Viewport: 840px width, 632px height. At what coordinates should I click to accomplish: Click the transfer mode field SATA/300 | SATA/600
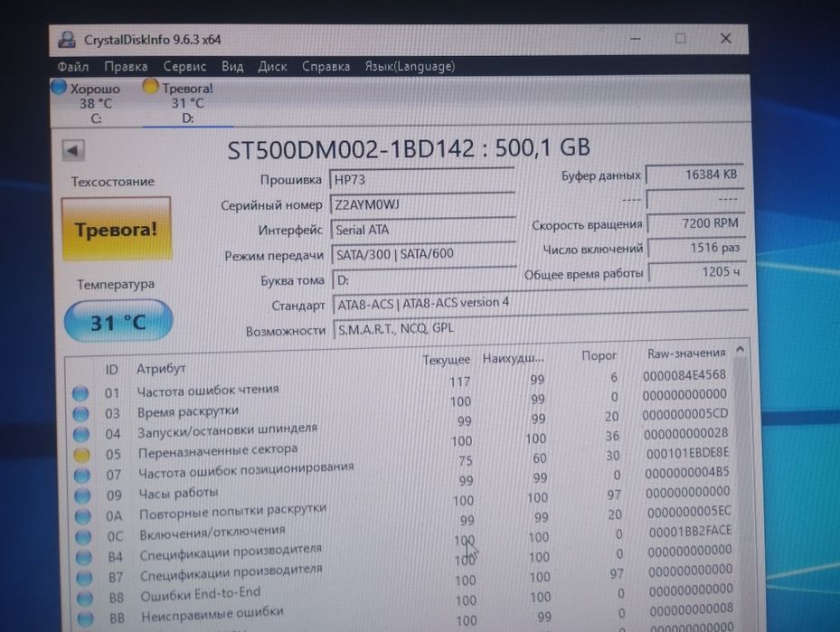pyautogui.click(x=424, y=254)
